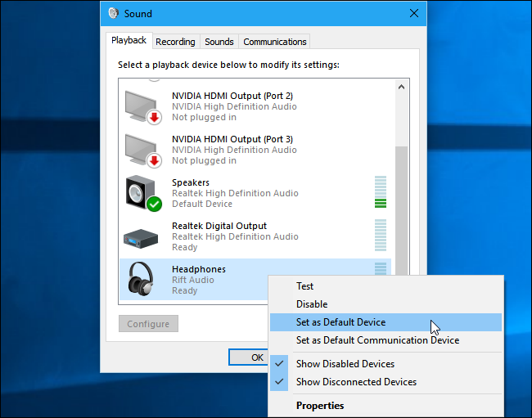Open Properties from the context menu
Screen dimensions: 532x418
(320, 406)
